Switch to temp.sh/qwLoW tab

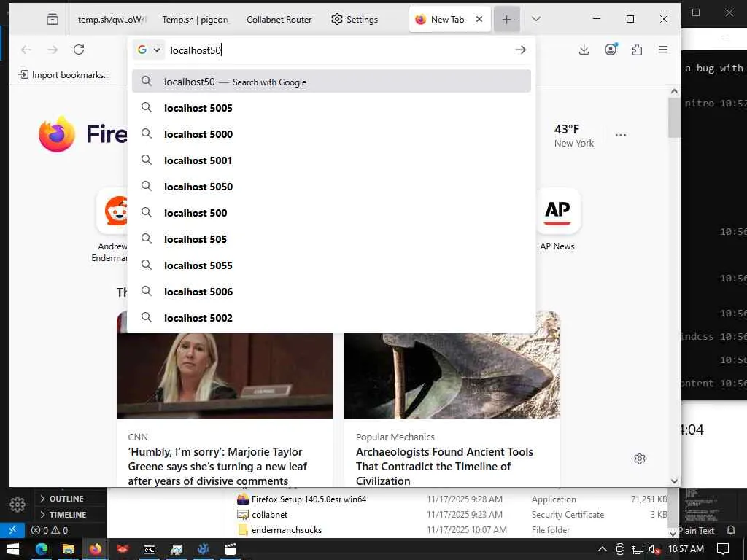(112, 20)
